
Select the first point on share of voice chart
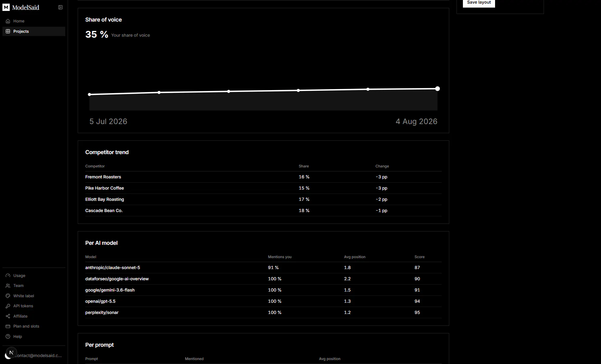point(90,95)
